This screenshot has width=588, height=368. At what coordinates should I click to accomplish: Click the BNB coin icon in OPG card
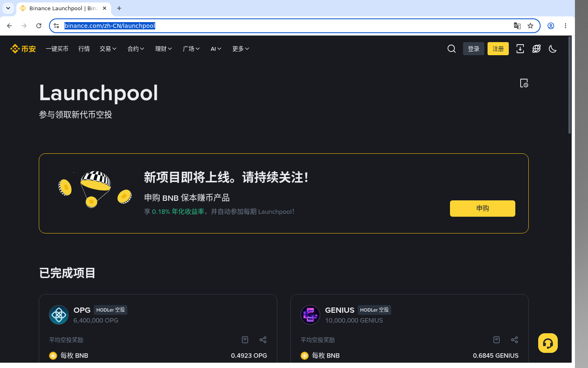coord(53,356)
